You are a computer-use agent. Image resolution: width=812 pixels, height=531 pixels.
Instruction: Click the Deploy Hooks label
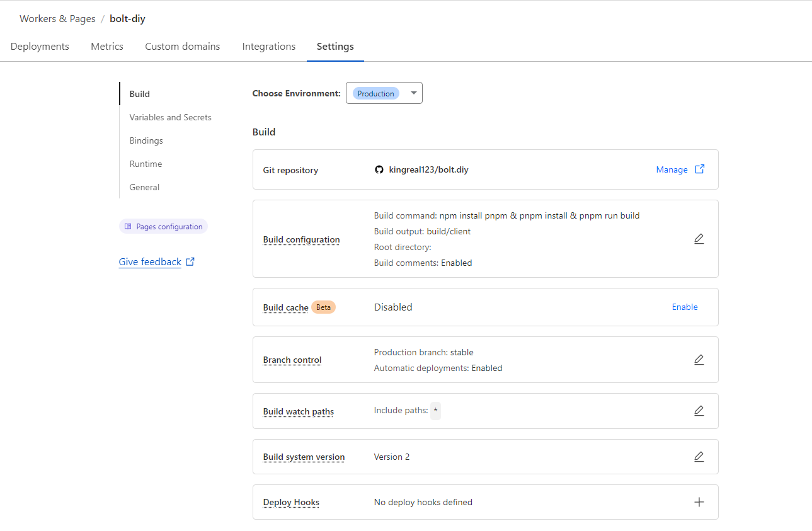291,502
